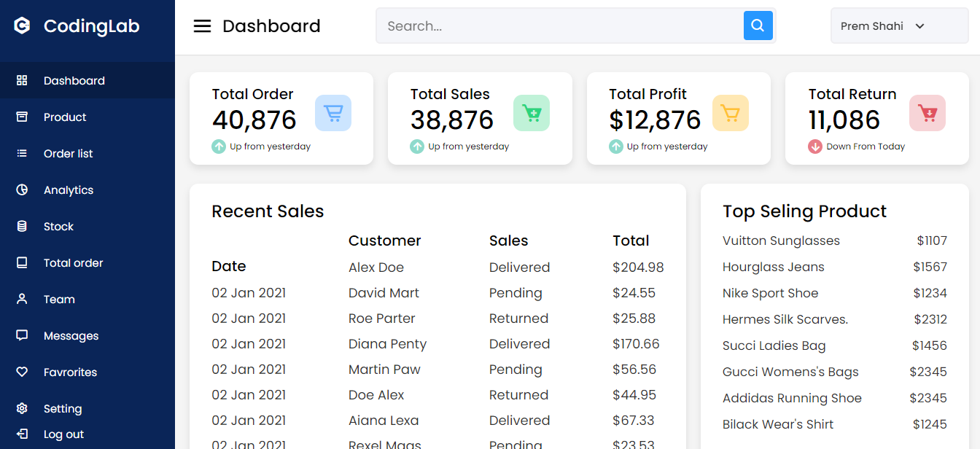
Task: Open Messages from the sidebar
Action: (71, 335)
